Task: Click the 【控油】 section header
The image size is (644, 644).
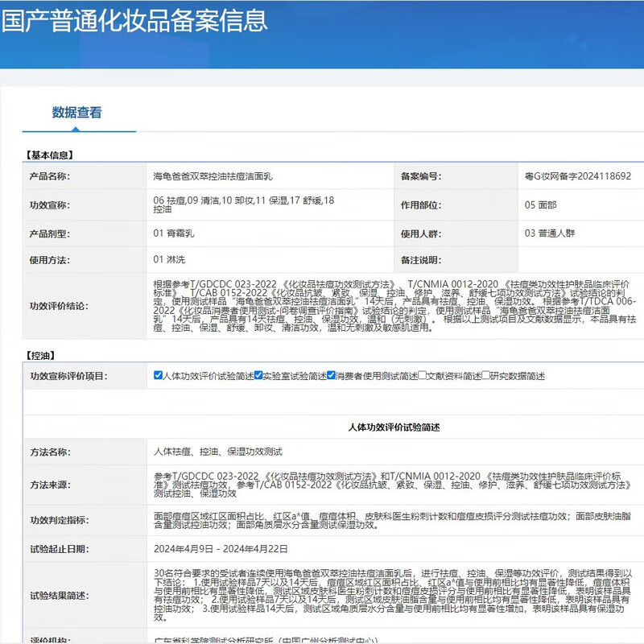Action: tap(40, 355)
